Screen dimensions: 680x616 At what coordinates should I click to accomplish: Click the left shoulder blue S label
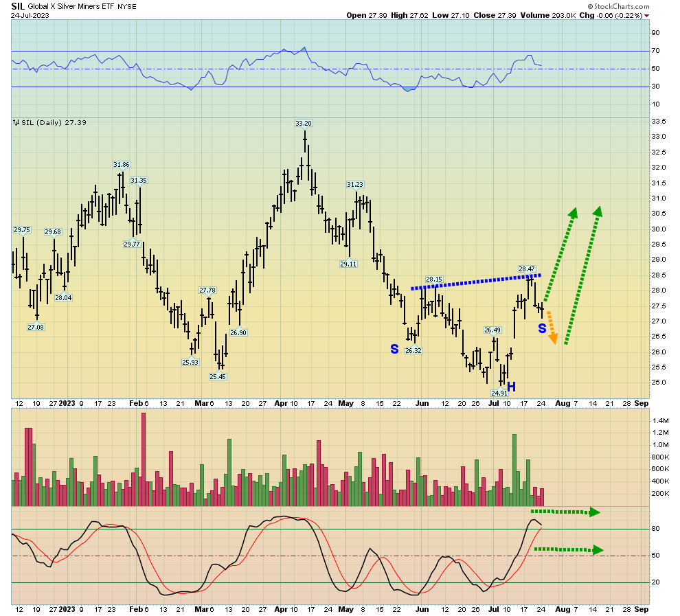tap(394, 349)
